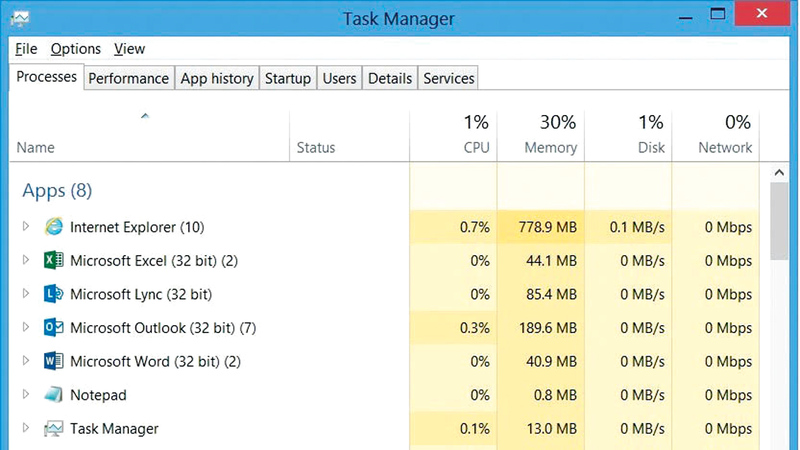Click the Notepad icon
Viewport: 800px width, 450px height.
point(54,395)
